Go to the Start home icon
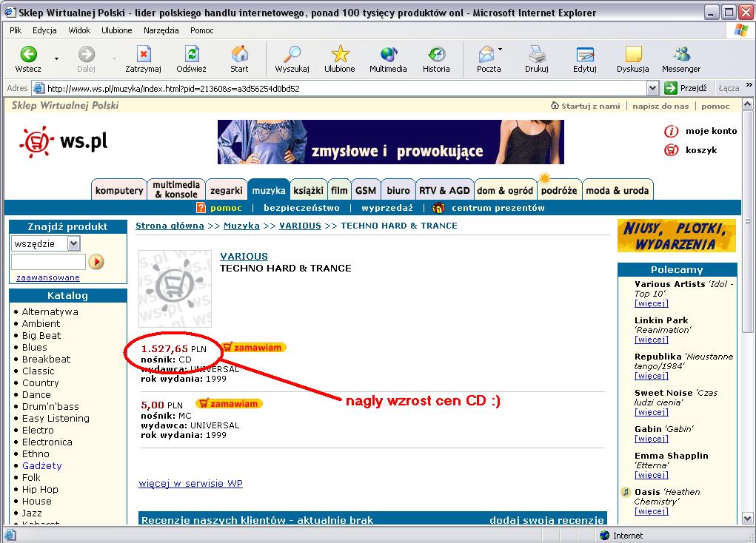 pyautogui.click(x=239, y=54)
